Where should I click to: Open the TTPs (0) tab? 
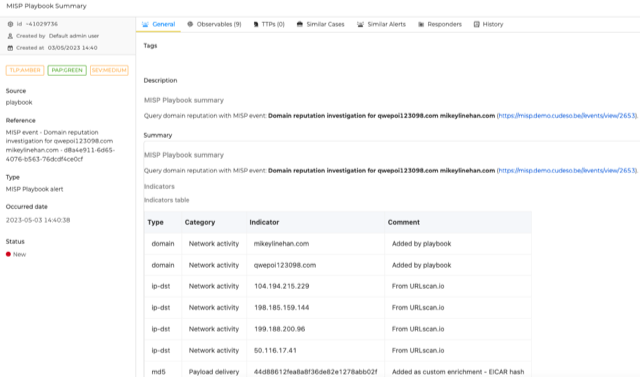click(269, 24)
